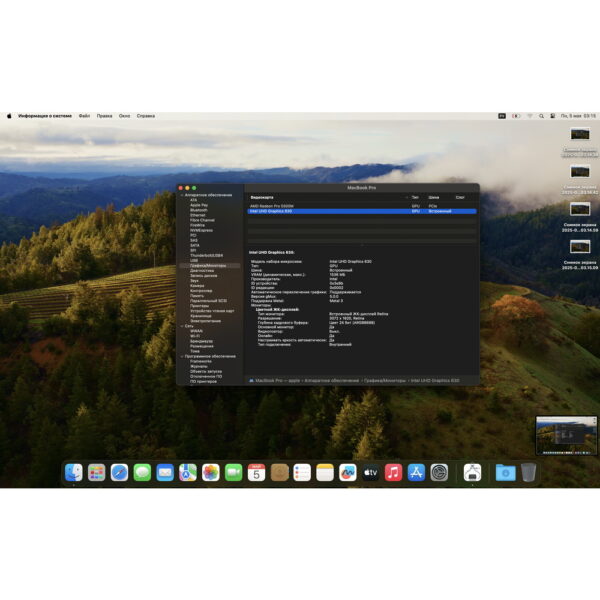Sort by Шина column header

[434, 197]
